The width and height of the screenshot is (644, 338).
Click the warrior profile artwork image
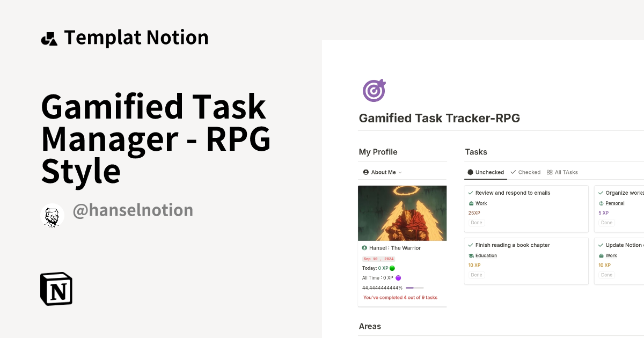point(402,212)
